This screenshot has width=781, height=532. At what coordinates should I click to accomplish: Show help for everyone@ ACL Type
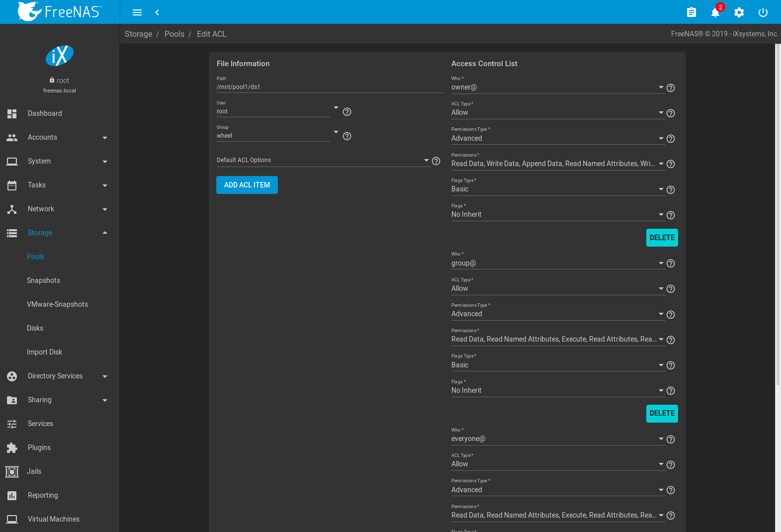(x=671, y=465)
